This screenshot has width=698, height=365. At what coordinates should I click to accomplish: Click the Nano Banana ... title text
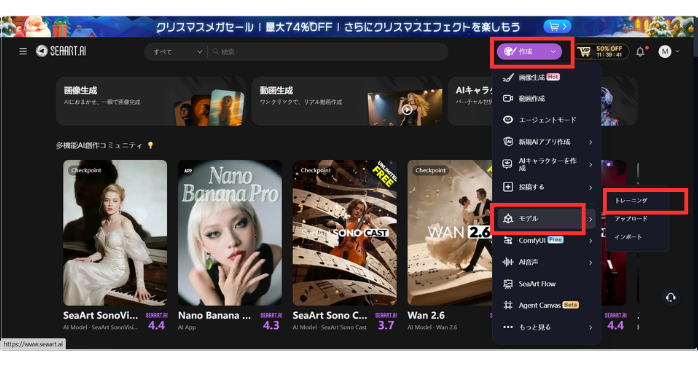[215, 315]
